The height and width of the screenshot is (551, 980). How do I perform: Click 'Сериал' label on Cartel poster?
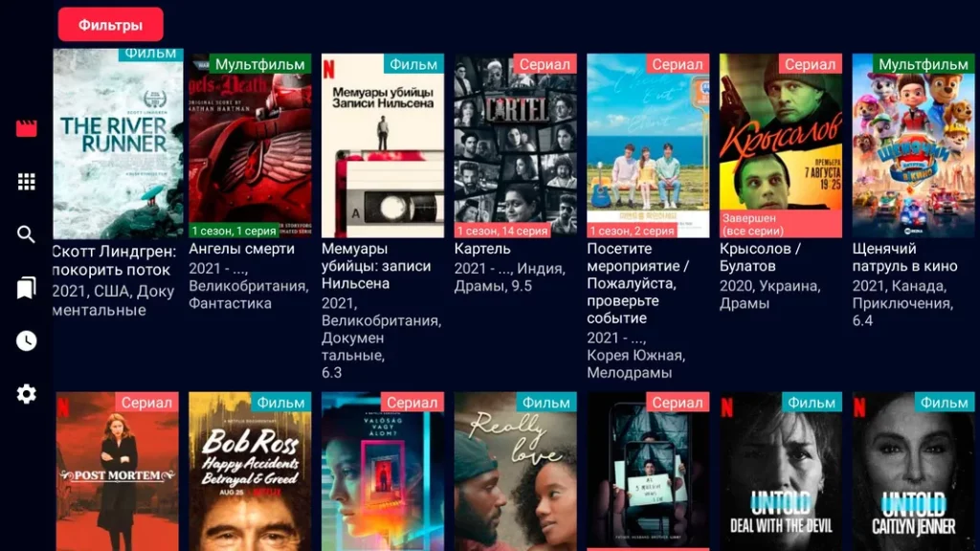(545, 64)
